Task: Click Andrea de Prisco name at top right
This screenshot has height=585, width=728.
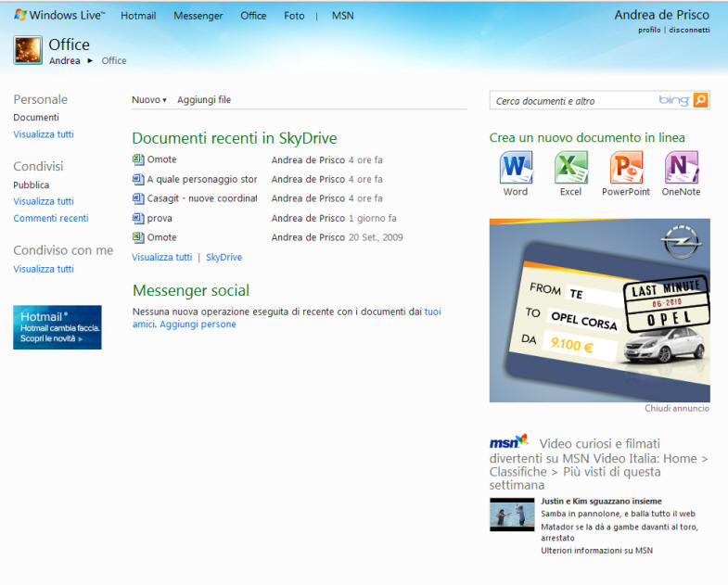Action: point(662,15)
